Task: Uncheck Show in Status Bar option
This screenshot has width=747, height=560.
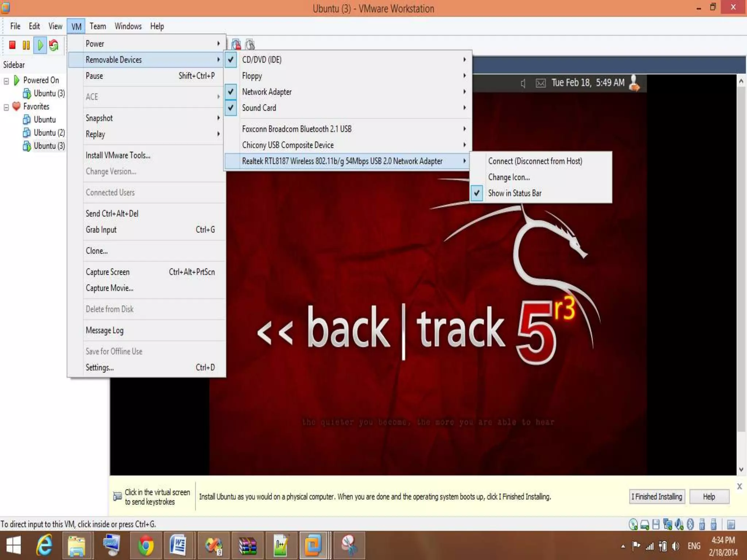Action: (514, 193)
